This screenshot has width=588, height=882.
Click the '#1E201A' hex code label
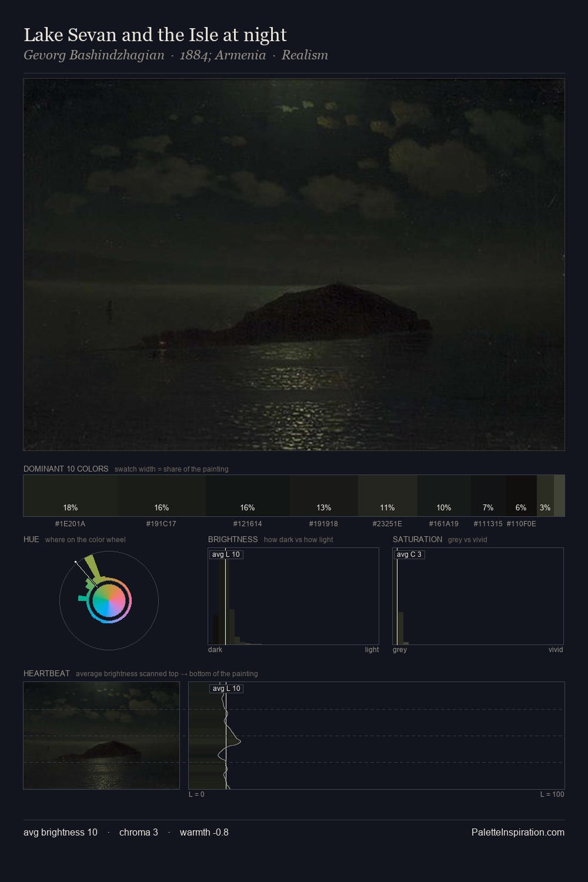[70, 524]
